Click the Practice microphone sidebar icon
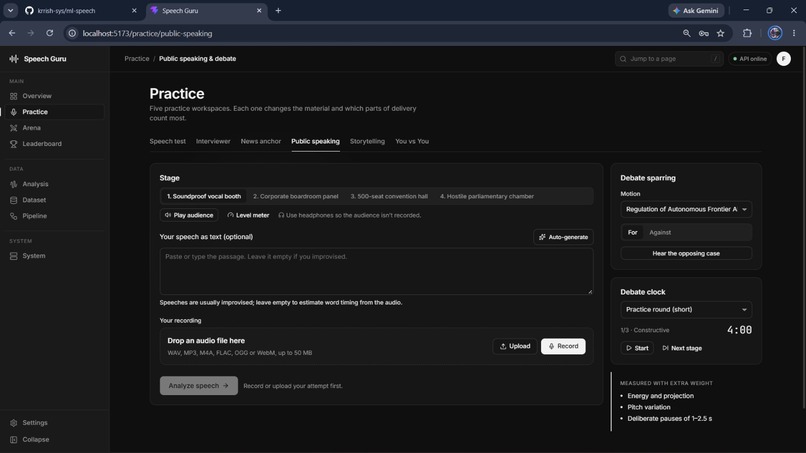806x453 pixels. [x=14, y=112]
